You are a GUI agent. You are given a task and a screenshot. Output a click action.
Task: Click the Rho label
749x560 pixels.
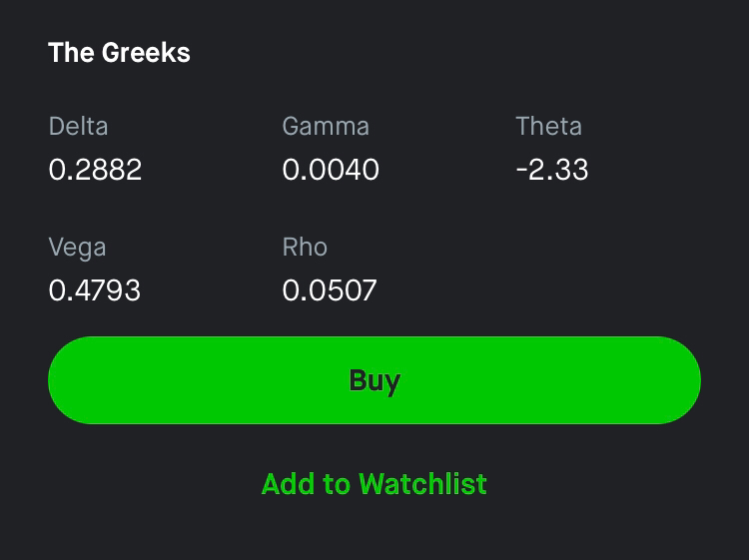click(x=305, y=247)
